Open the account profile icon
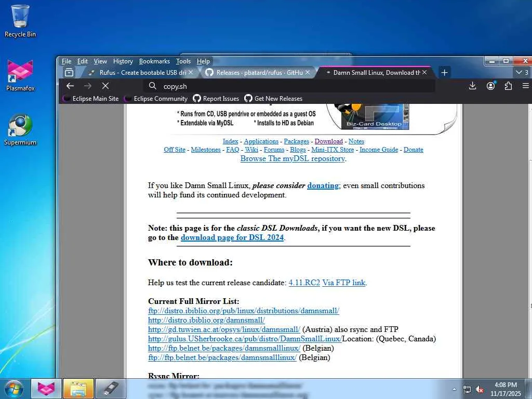 click(490, 86)
